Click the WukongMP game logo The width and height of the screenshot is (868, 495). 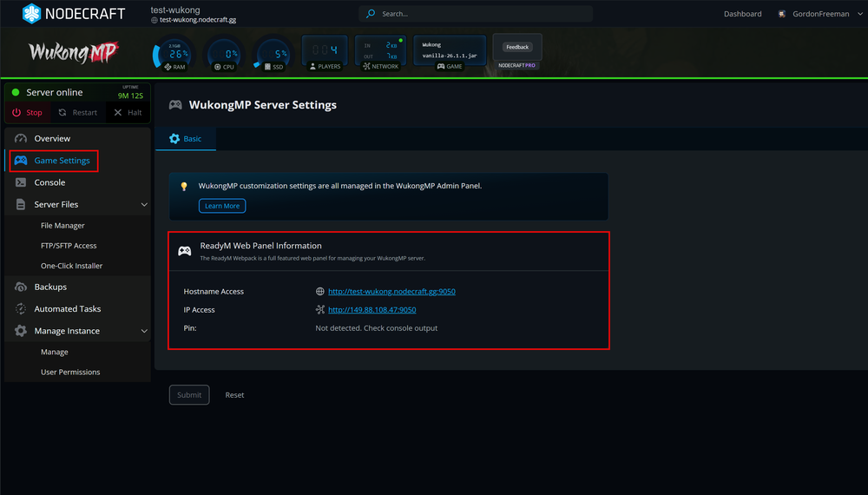click(73, 53)
